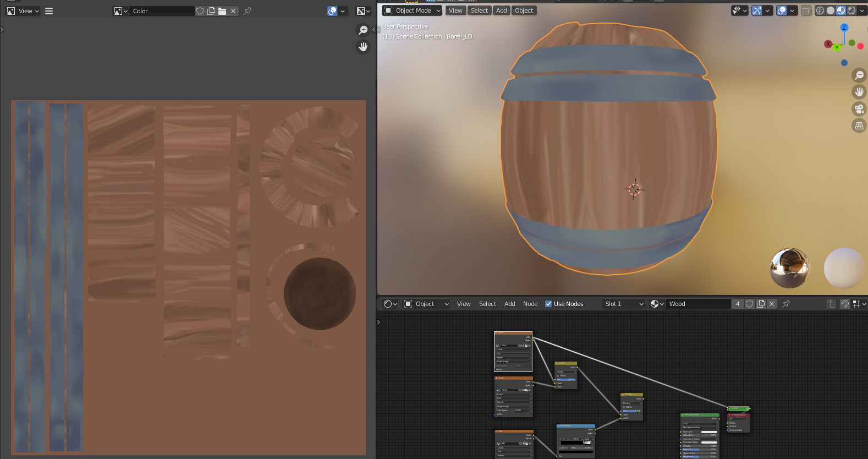The image size is (868, 459).
Task: Toggle fake user shield for Wood material
Action: pos(749,304)
